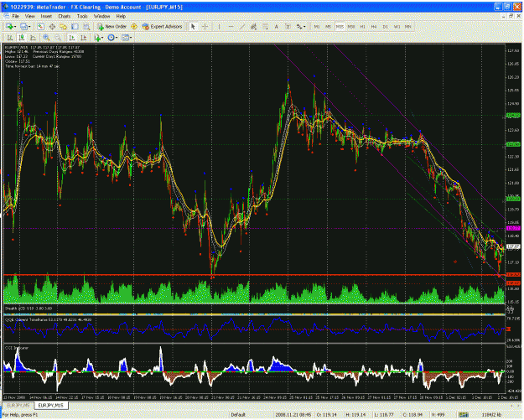Image resolution: width=524 pixels, height=420 pixels.
Task: Click the arrows objects icon
Action: (x=298, y=27)
